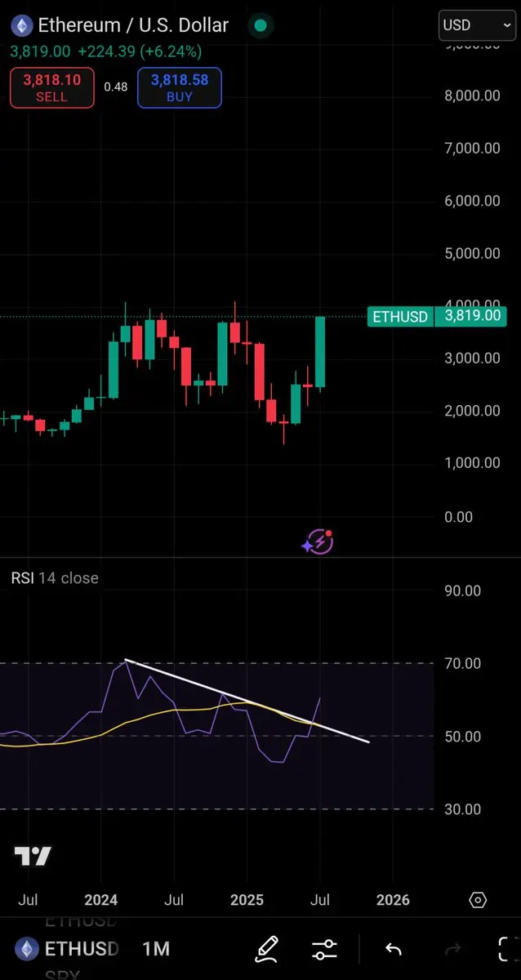Click the 8,000.00 price axis label
The height and width of the screenshot is (980, 521).
(x=471, y=96)
